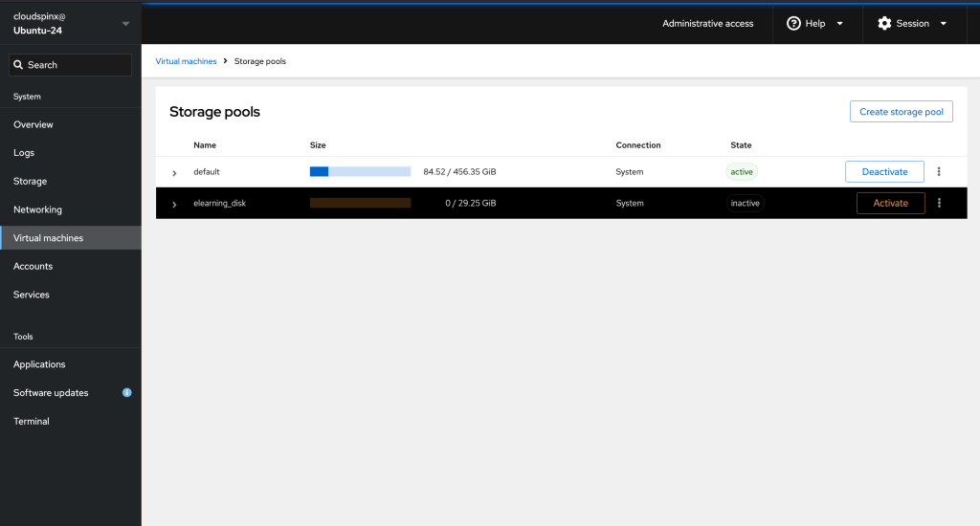Click default pool usage progress bar
Image resolution: width=980 pixels, height=526 pixels.
[360, 172]
